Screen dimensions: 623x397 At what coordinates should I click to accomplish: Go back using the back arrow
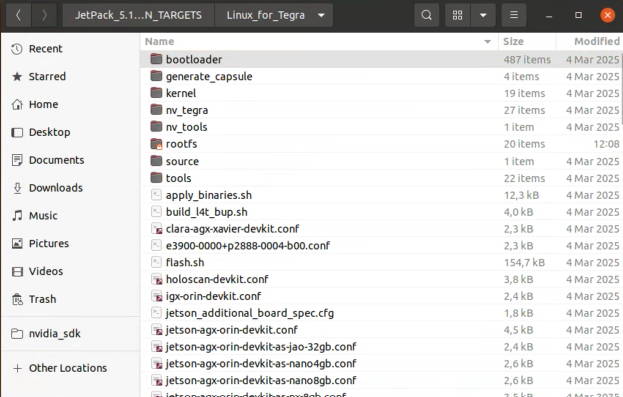coord(18,15)
